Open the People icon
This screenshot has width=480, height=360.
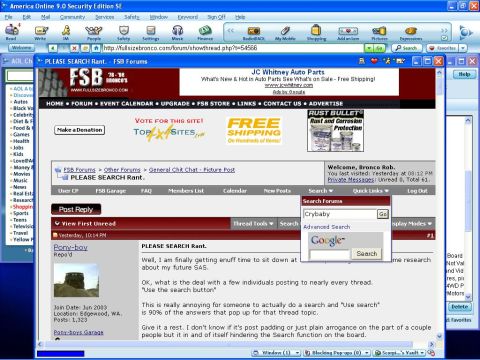[94, 33]
